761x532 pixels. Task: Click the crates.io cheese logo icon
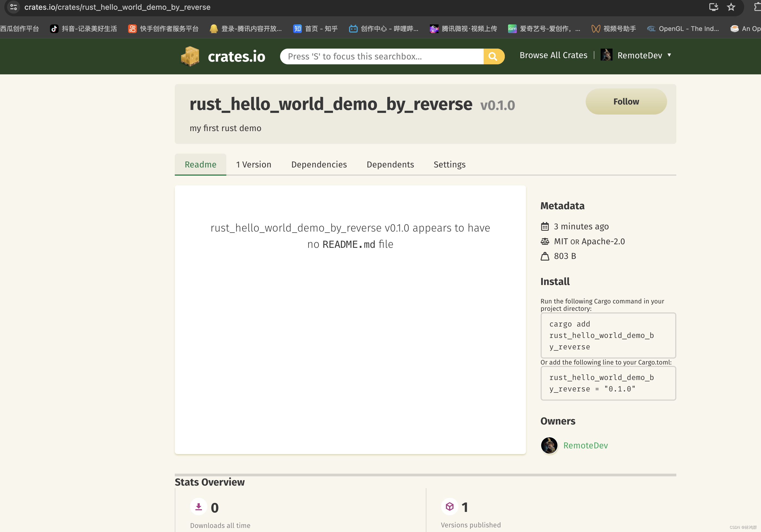[190, 56]
